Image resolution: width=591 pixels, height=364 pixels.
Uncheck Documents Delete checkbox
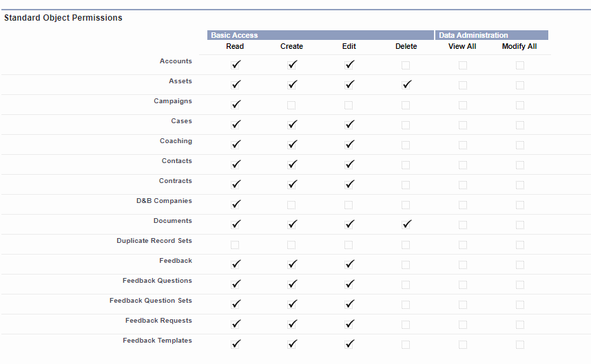pos(406,225)
